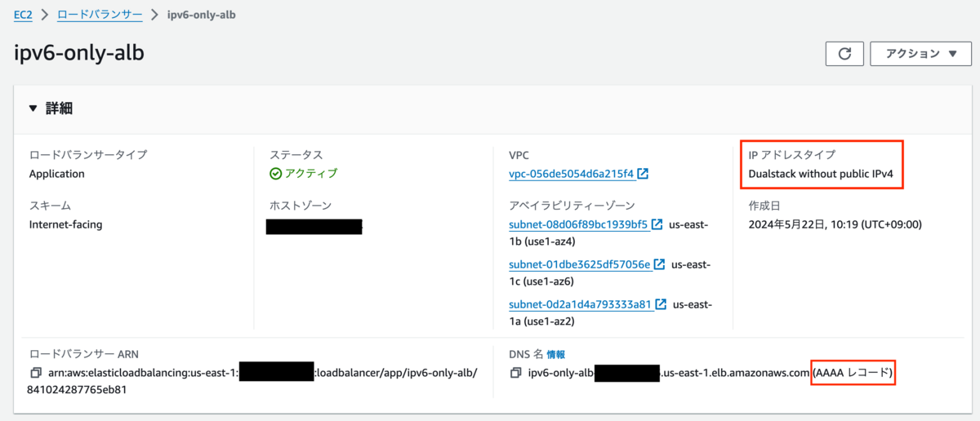
Task: Click external icon beside subnet-0d2a1d4a793333a81
Action: click(661, 304)
